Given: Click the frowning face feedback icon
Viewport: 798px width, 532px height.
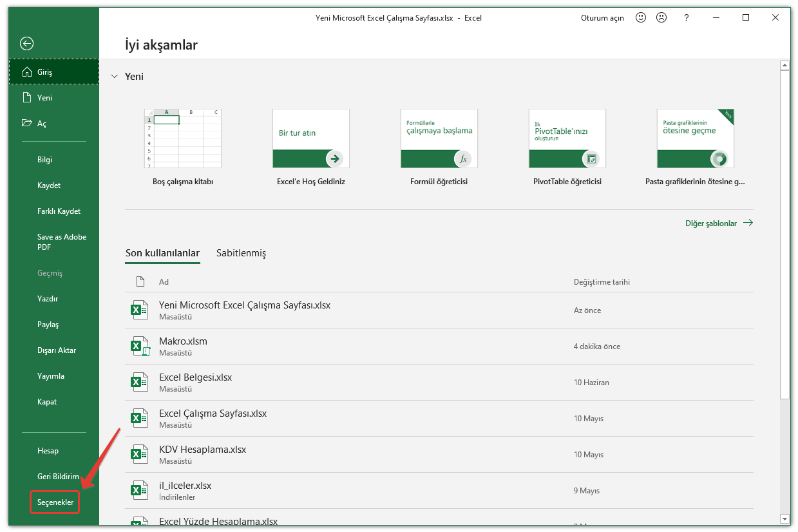Looking at the screenshot, I should (661, 18).
